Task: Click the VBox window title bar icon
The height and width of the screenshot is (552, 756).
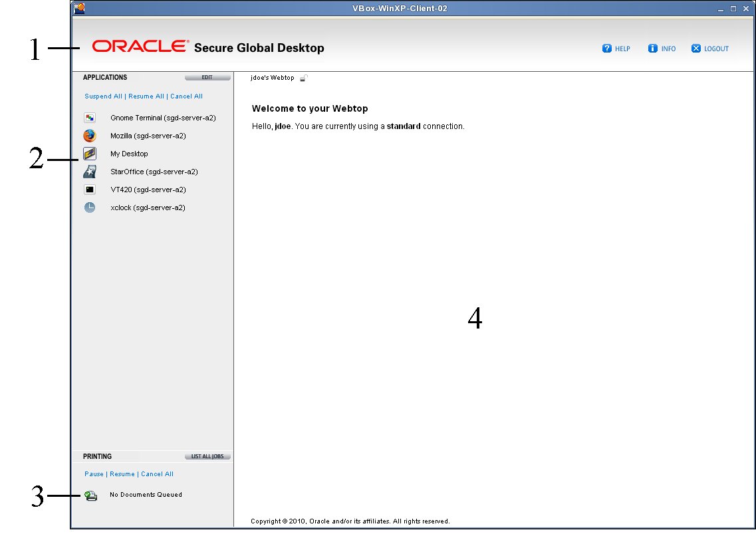Action: coord(80,8)
